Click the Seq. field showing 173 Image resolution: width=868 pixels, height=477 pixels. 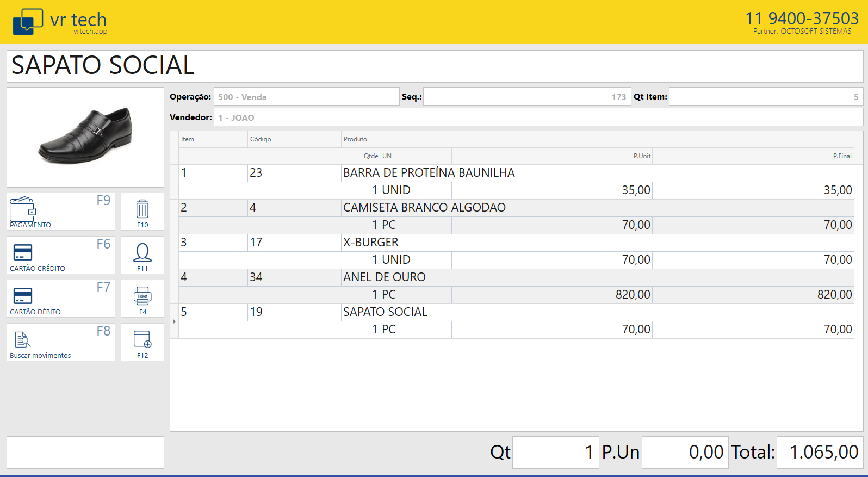coord(526,97)
